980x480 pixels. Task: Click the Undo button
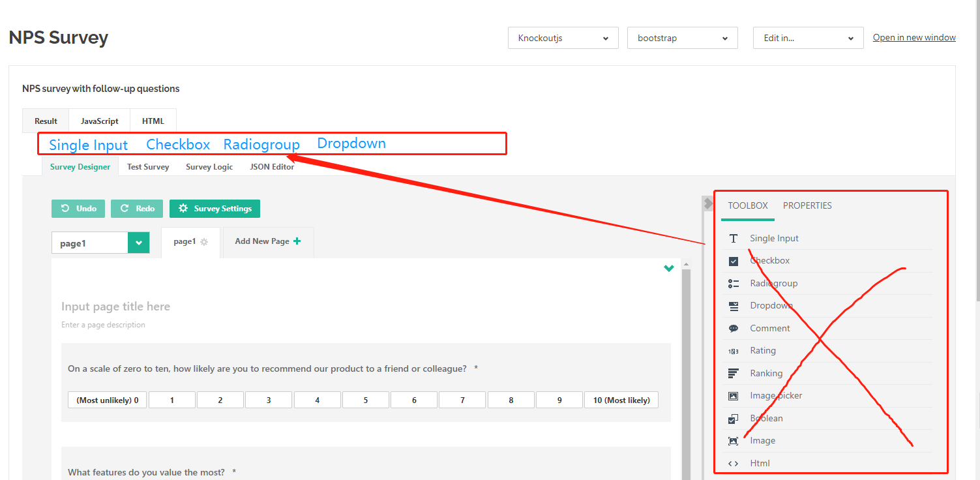78,208
